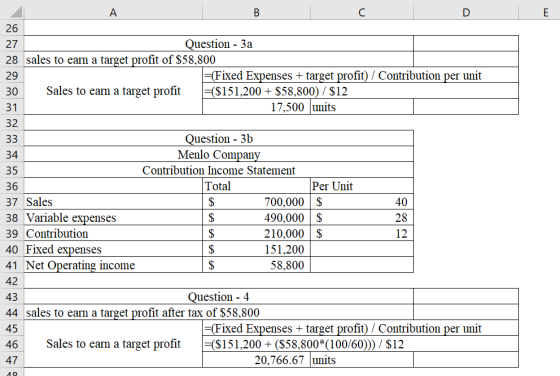The width and height of the screenshot is (560, 376).
Task: Click the 'target profit of $58,800' cell in row 28
Action: point(219,60)
